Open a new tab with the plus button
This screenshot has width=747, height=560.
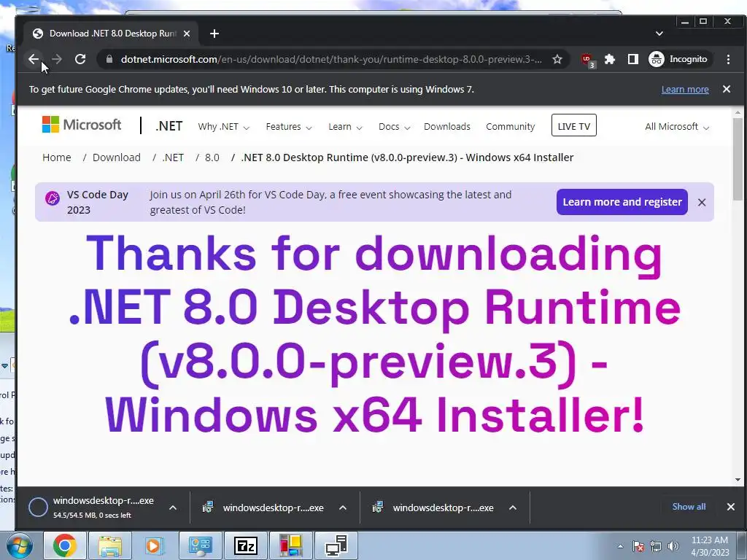[214, 34]
